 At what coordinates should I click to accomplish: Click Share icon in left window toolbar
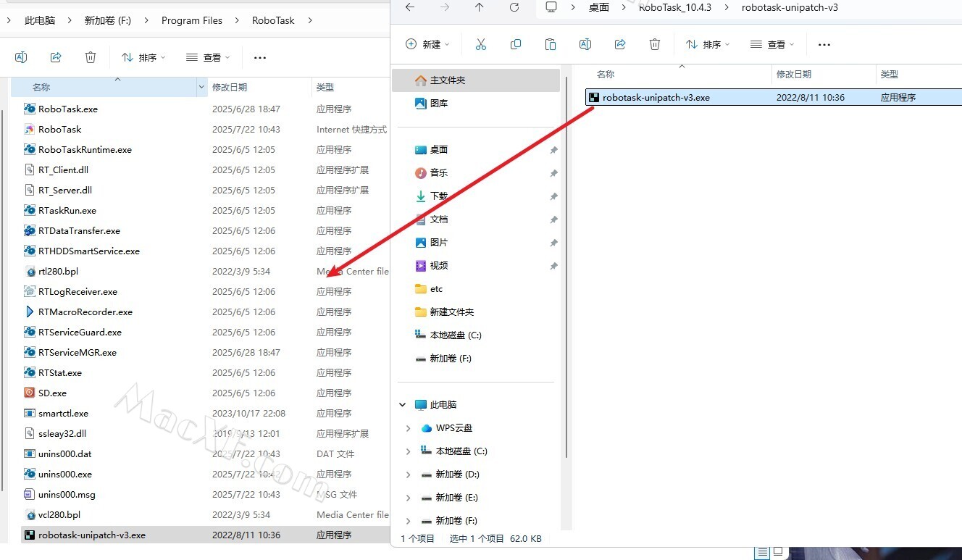[x=56, y=57]
